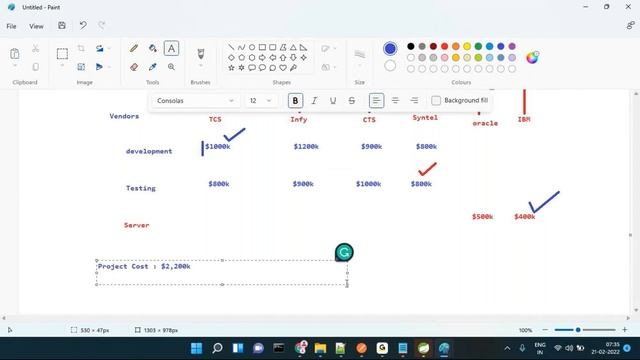This screenshot has height=360, width=640.
Task: Select the Colour picker eyedropper tool
Action: 153,67
